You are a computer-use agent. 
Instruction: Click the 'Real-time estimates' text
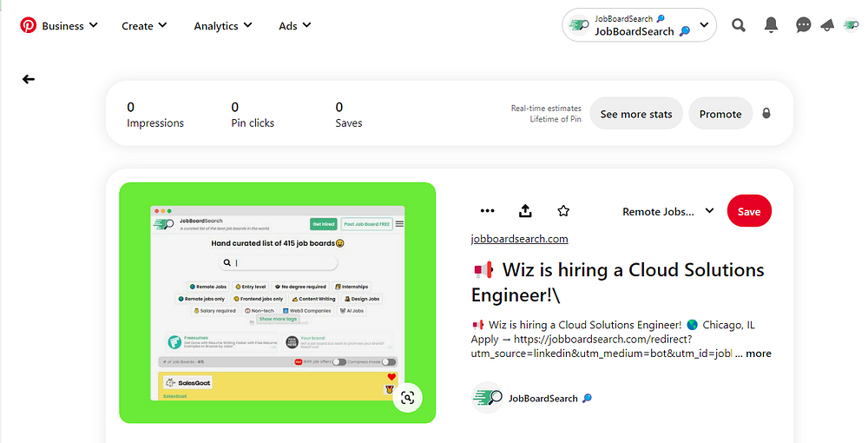(x=546, y=108)
